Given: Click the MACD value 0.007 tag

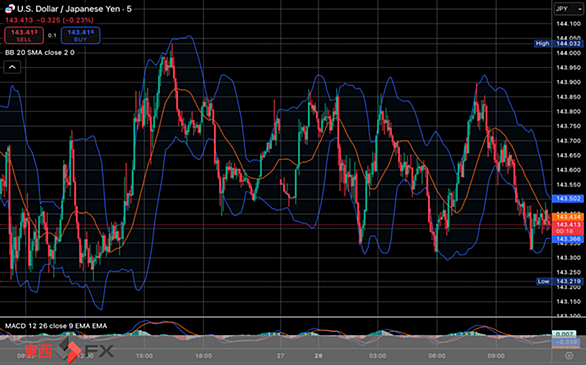Looking at the screenshot, I should tap(564, 334).
